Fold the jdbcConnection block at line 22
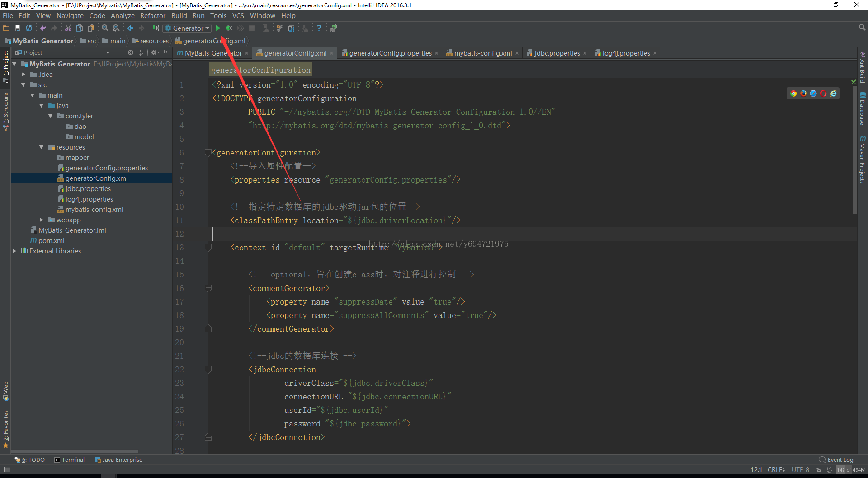 point(208,369)
